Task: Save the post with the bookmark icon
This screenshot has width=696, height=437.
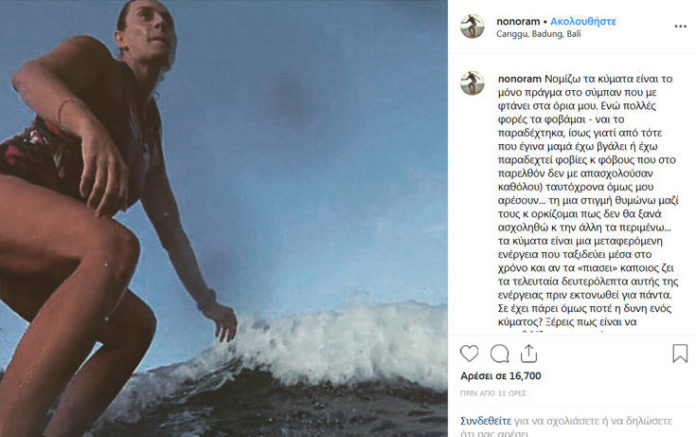Action: [680, 354]
